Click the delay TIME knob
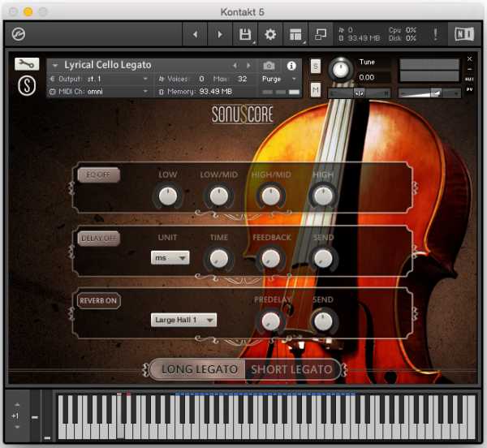Image resolution: width=487 pixels, height=448 pixels. (219, 259)
